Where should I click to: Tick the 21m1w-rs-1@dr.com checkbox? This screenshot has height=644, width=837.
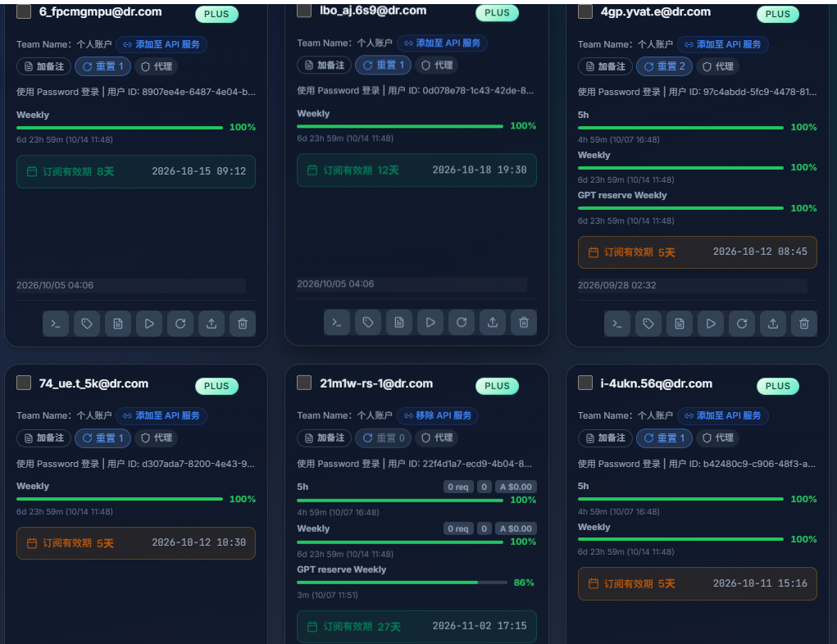[304, 383]
